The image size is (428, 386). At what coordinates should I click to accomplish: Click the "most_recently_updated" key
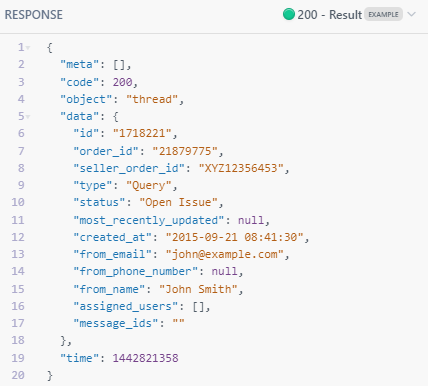pyautogui.click(x=149, y=220)
